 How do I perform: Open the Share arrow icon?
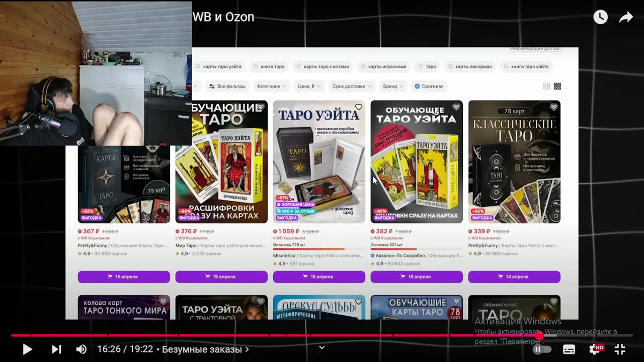626,18
